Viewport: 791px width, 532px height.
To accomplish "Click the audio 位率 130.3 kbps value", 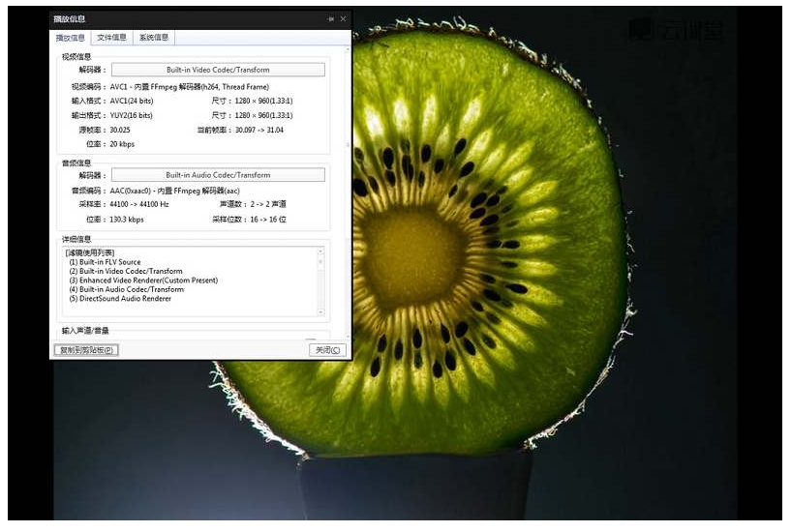I will tap(127, 220).
